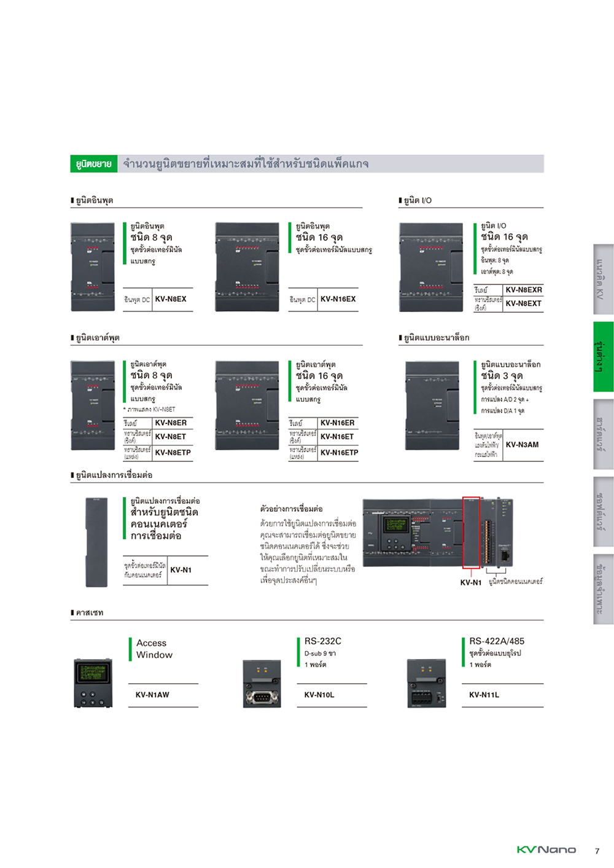This screenshot has height=868, width=614.
Task: Select the KV-N8EXT model number
Action: point(523,303)
